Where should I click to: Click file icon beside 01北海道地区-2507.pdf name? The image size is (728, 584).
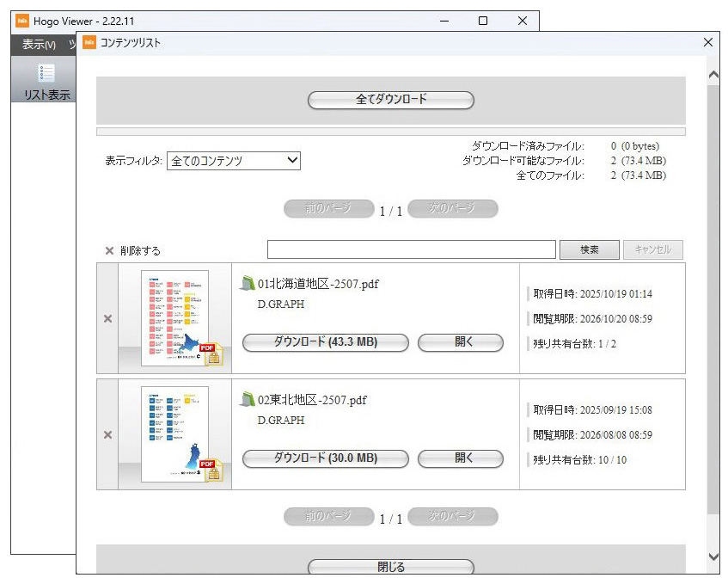pos(248,284)
